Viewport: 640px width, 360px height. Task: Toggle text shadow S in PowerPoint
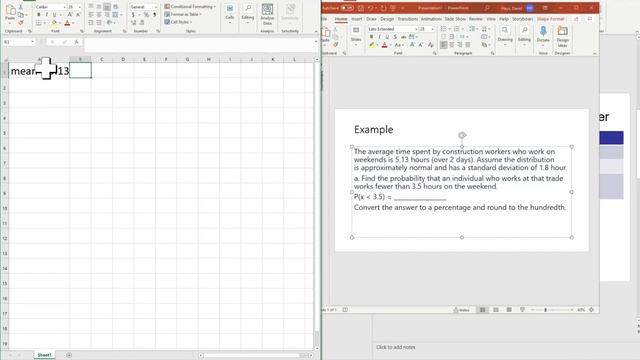395,37
